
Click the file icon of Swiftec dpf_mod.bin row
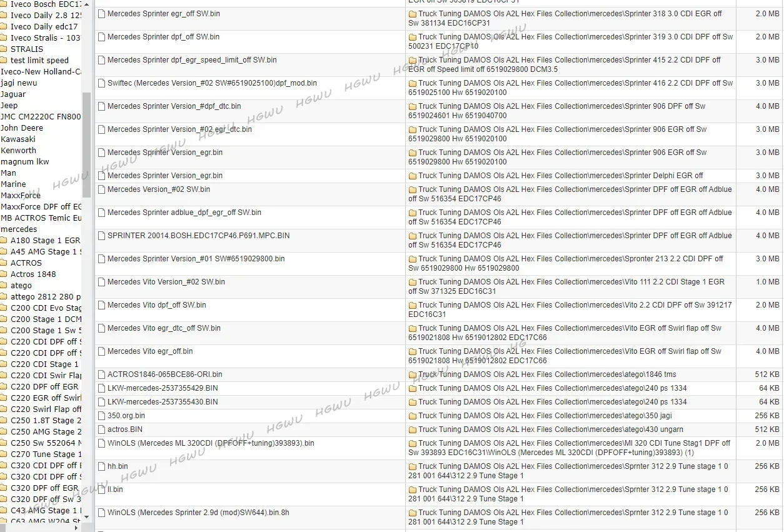pyautogui.click(x=102, y=83)
